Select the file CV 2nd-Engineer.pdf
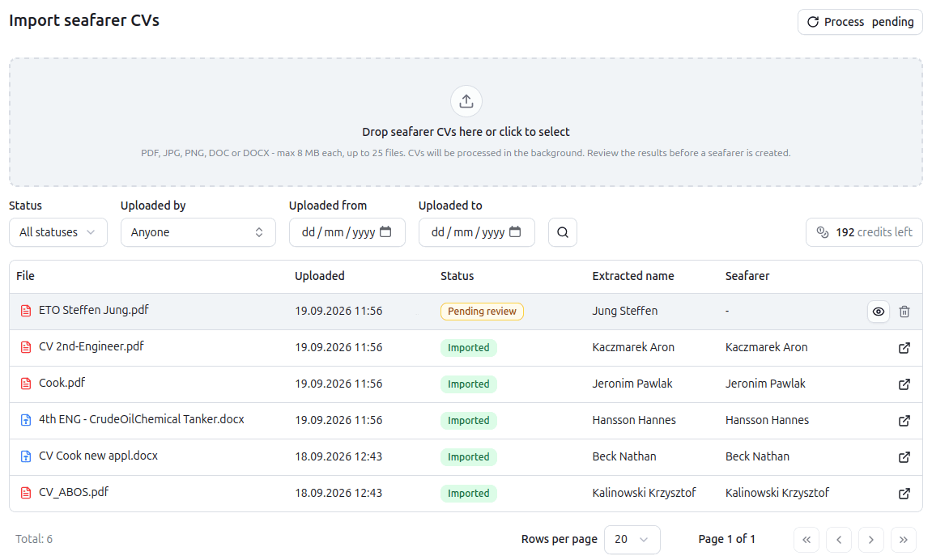 pyautogui.click(x=91, y=347)
